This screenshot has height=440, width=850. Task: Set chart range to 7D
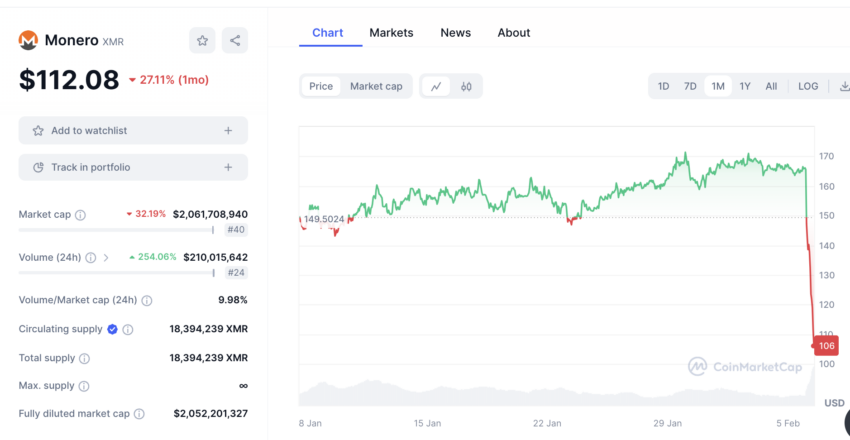point(690,86)
